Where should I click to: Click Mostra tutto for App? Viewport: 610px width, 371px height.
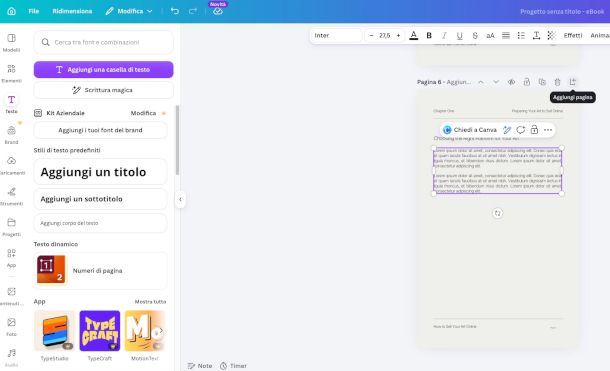pyautogui.click(x=150, y=301)
